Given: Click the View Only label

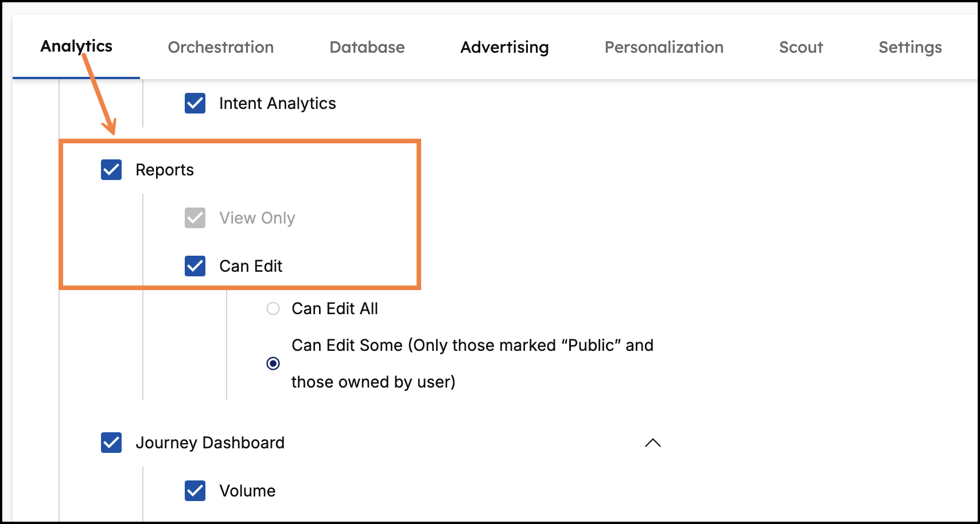Looking at the screenshot, I should tap(257, 218).
